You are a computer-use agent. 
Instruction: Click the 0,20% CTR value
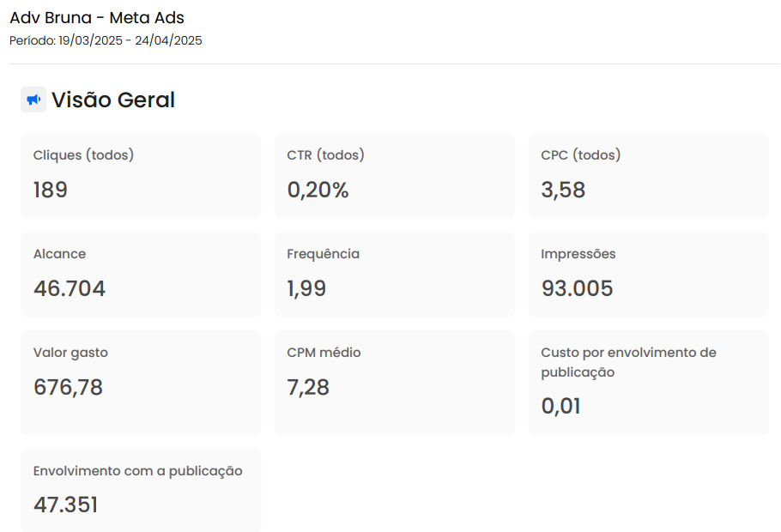[x=318, y=190]
